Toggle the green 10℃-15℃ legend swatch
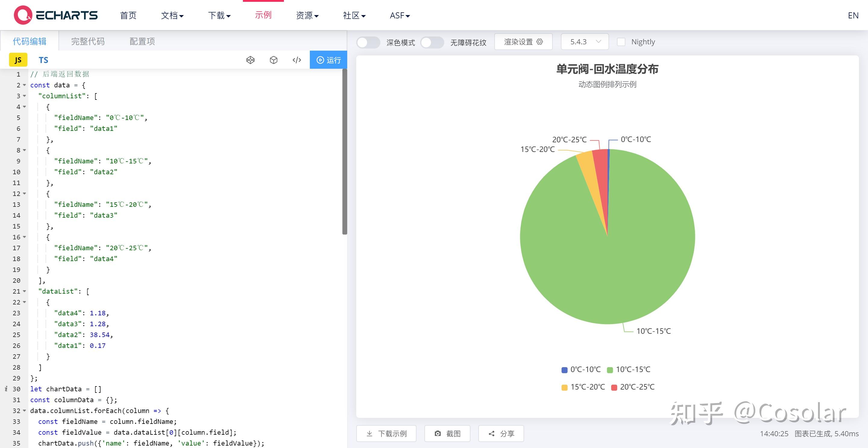This screenshot has width=868, height=448. click(x=609, y=370)
